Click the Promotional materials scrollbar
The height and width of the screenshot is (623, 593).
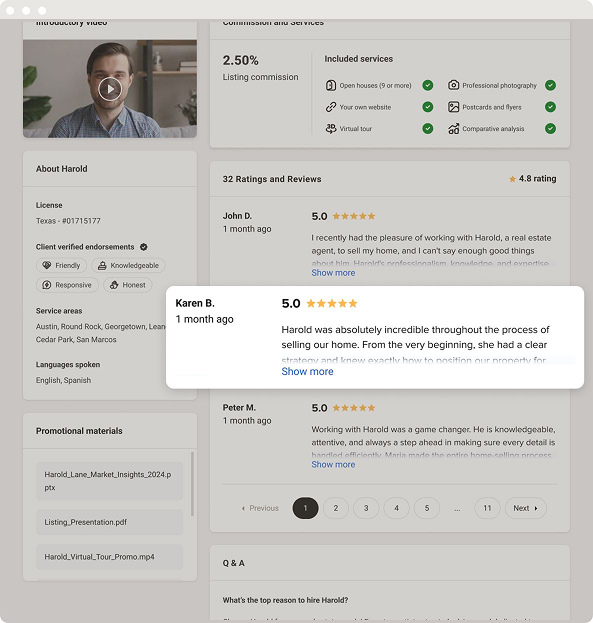[x=192, y=484]
